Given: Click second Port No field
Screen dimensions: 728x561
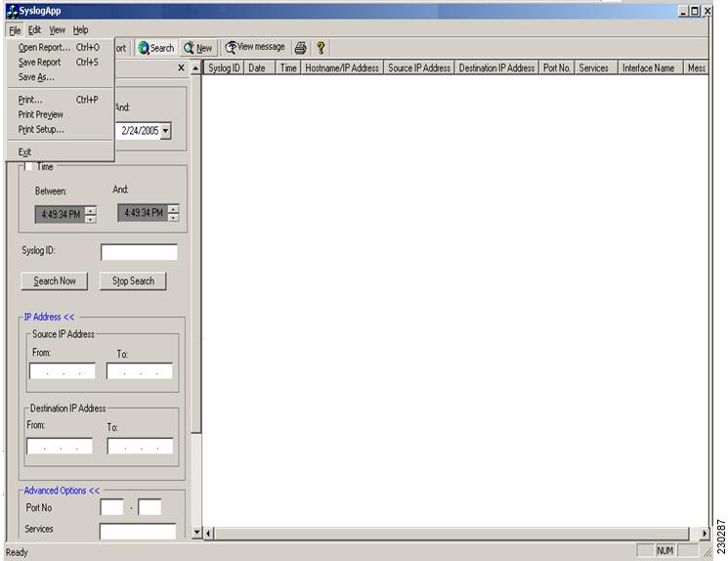Looking at the screenshot, I should [150, 507].
